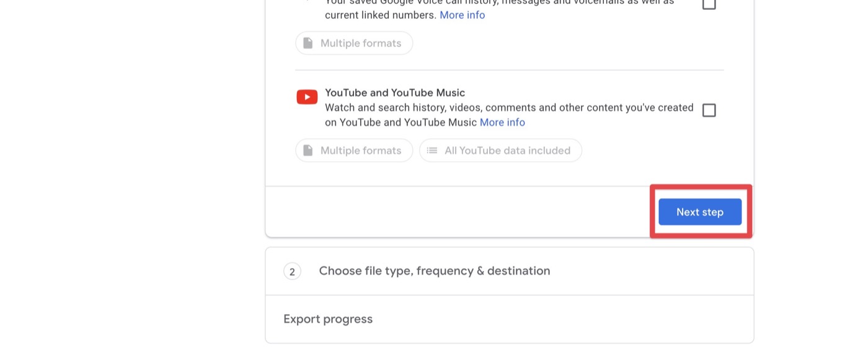Open the Multiple formats options for Google Voice
This screenshot has height=357, width=868.
(354, 43)
